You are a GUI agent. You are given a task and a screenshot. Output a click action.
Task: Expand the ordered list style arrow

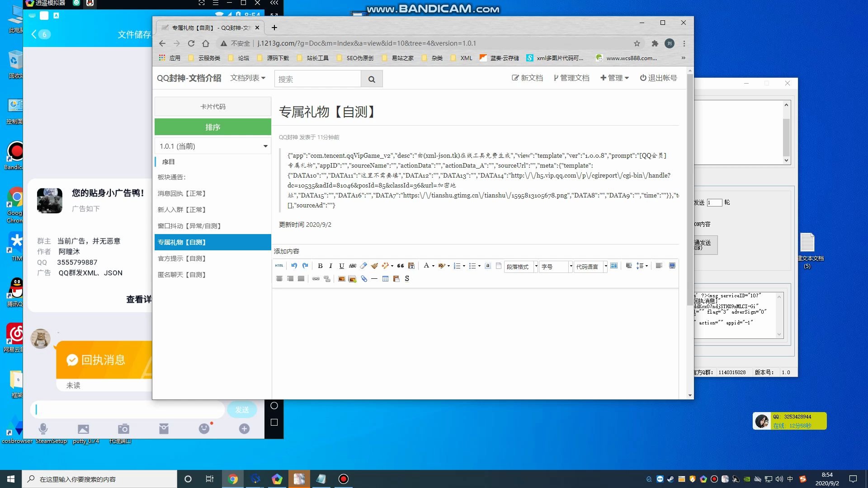[x=464, y=266]
